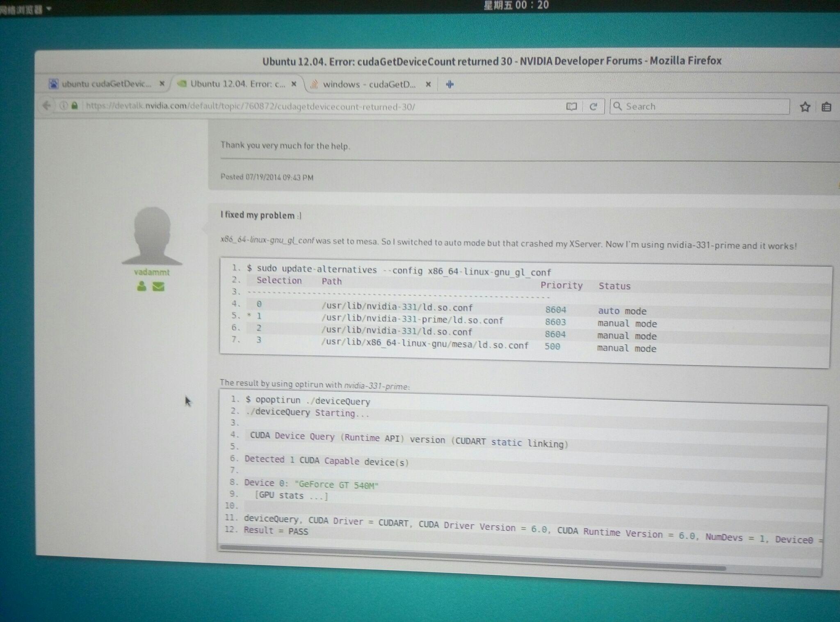The image size is (840, 622).
Task: Click the 'x86_64-linux-gnu_gl_conf' italic text
Action: (267, 240)
